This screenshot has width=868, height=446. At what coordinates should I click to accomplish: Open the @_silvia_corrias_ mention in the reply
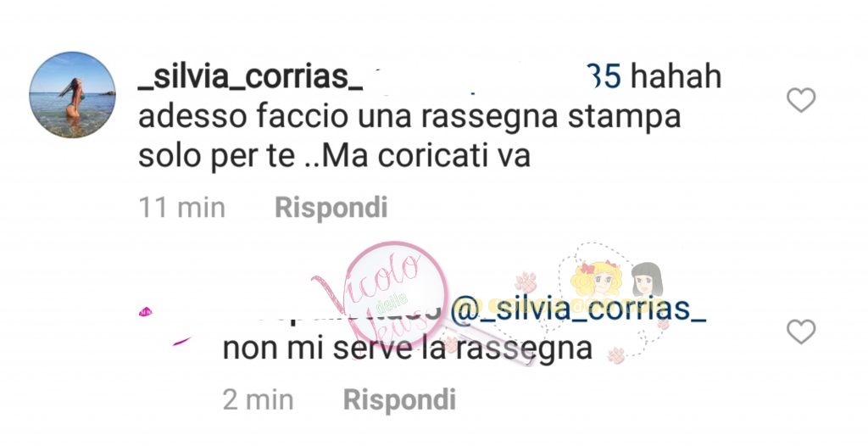578,309
